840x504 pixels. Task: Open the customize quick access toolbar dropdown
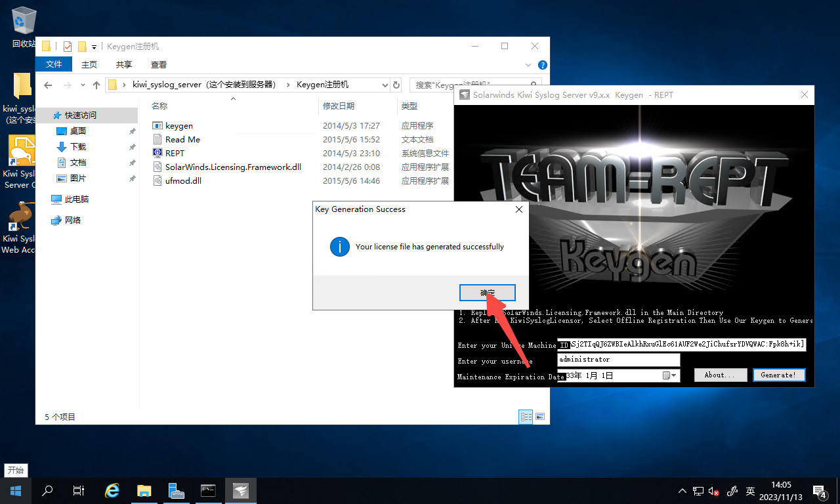tap(94, 47)
